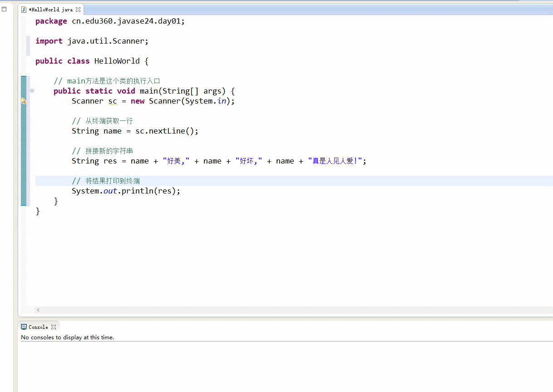Click the comment '从终端获取一行'
The height and width of the screenshot is (392, 553).
point(103,121)
